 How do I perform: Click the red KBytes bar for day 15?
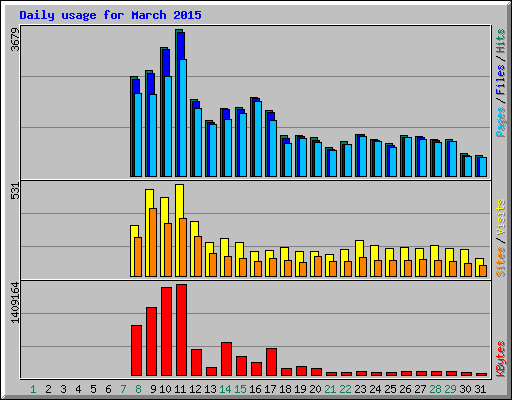(242, 366)
